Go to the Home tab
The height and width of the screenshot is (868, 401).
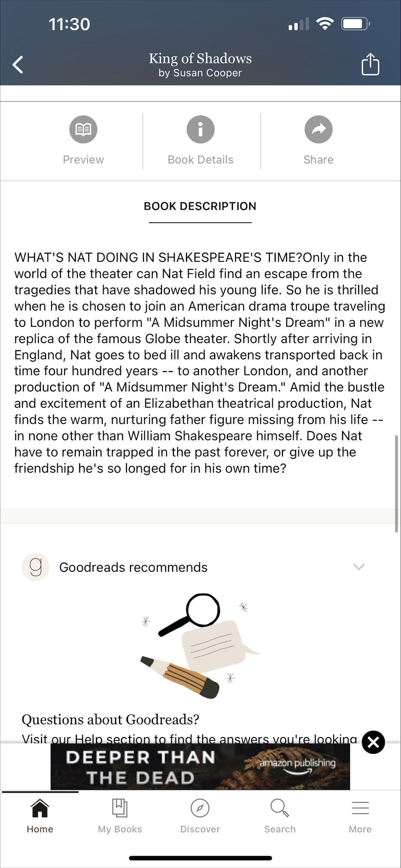pyautogui.click(x=40, y=815)
